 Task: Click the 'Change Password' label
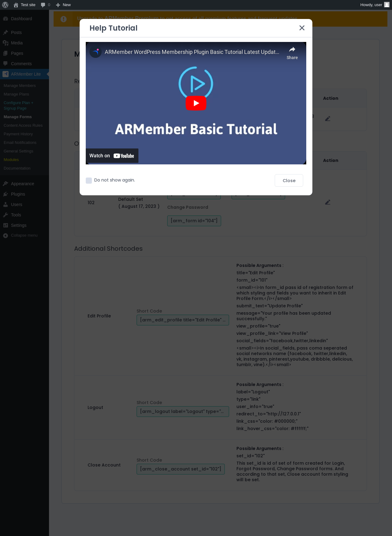pyautogui.click(x=188, y=207)
